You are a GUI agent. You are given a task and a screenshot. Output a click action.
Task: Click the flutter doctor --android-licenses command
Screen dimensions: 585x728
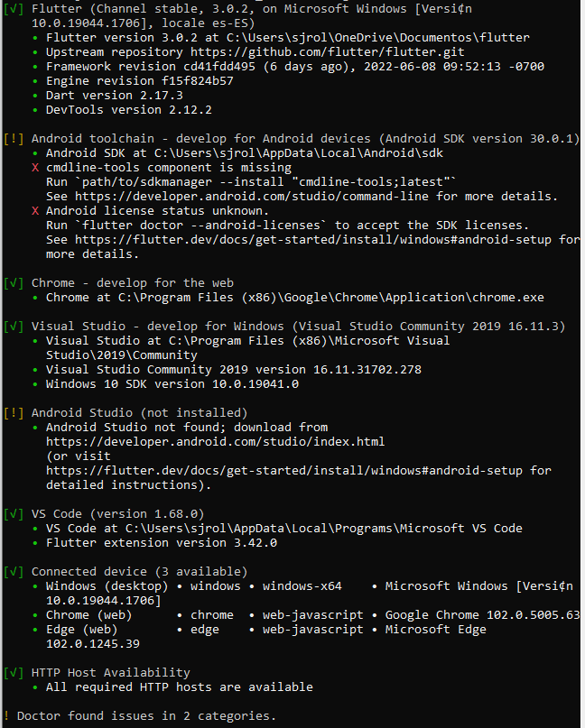click(x=201, y=226)
